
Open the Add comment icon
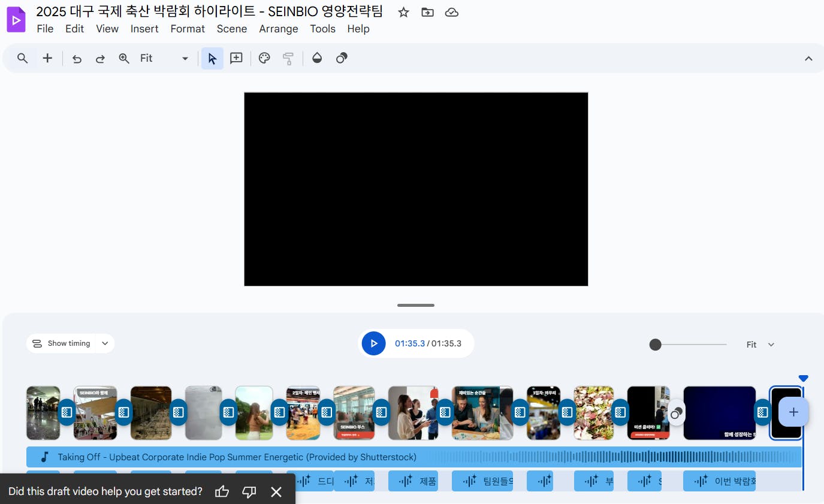click(x=236, y=58)
